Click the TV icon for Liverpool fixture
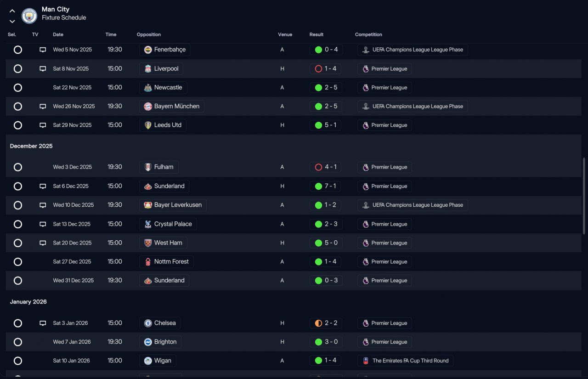588x379 pixels. point(43,69)
